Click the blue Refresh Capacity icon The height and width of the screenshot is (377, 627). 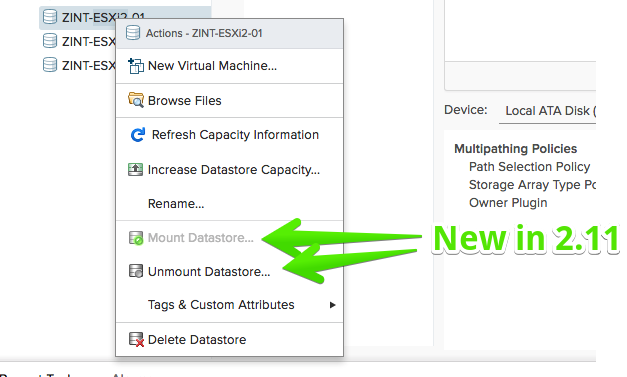pos(138,135)
